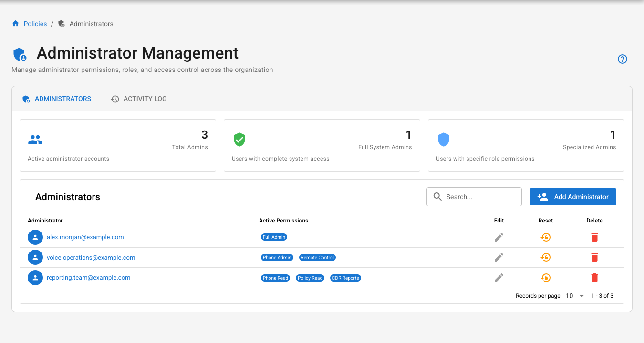The image size is (644, 343).
Task: Click the home icon in breadcrumb
Action: coord(16,24)
